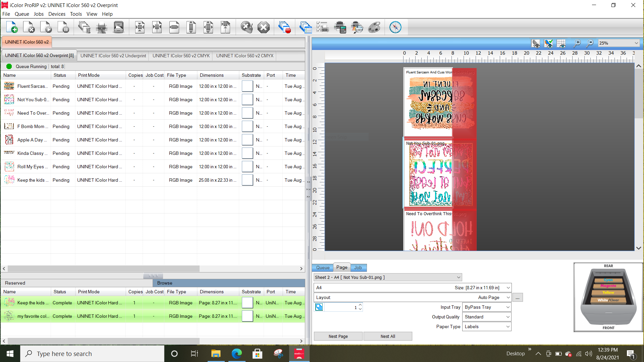Select the Print icon in the toolbar
644x362 pixels.
(x=102, y=27)
